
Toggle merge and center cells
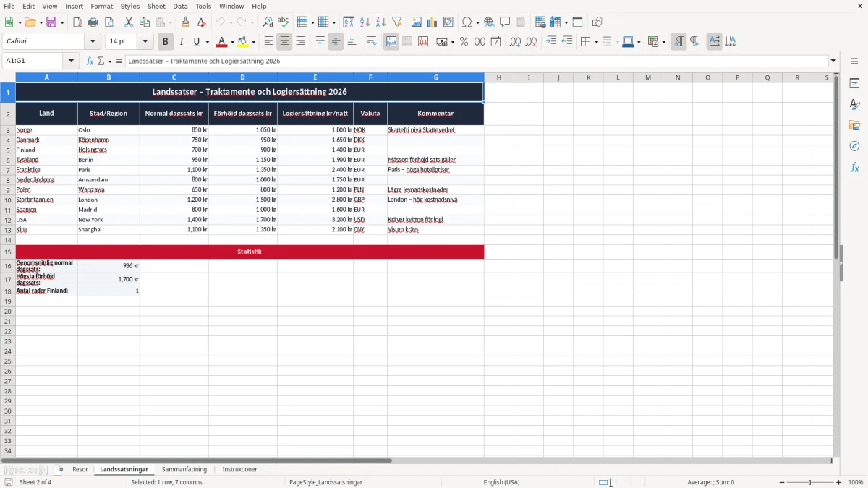coord(391,42)
